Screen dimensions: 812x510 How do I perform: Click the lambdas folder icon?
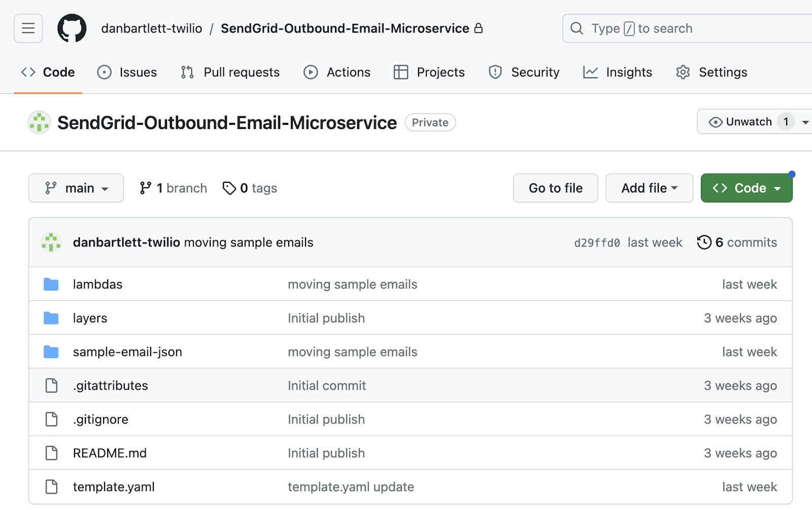(51, 284)
